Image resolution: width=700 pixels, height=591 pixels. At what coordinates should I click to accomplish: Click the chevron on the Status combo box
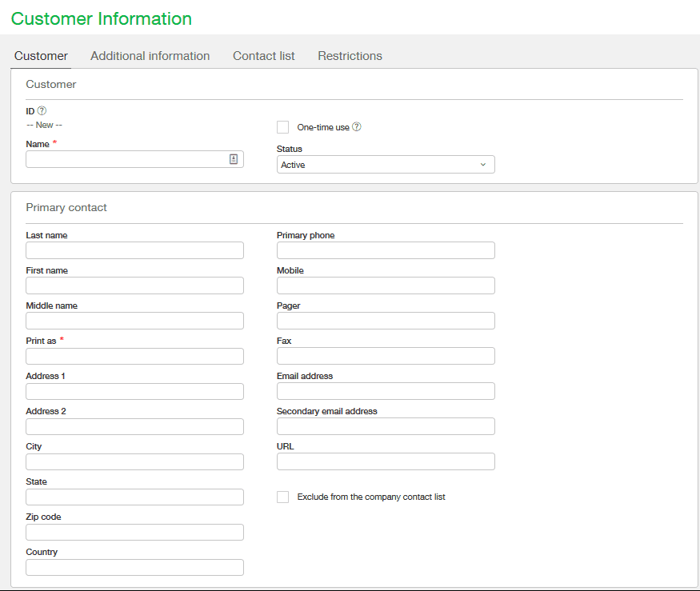click(x=483, y=164)
